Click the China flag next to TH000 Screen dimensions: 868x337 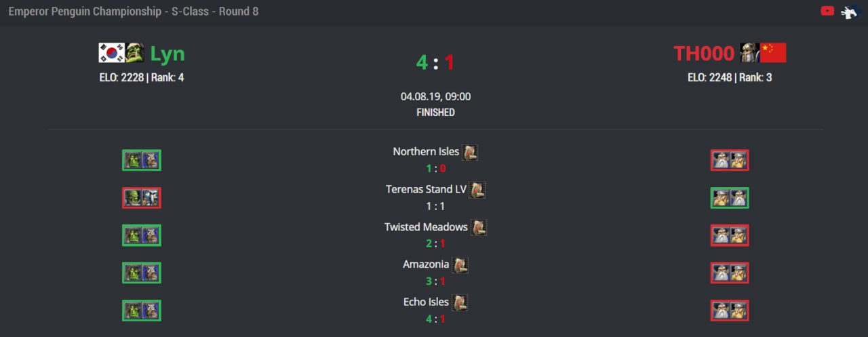[773, 53]
